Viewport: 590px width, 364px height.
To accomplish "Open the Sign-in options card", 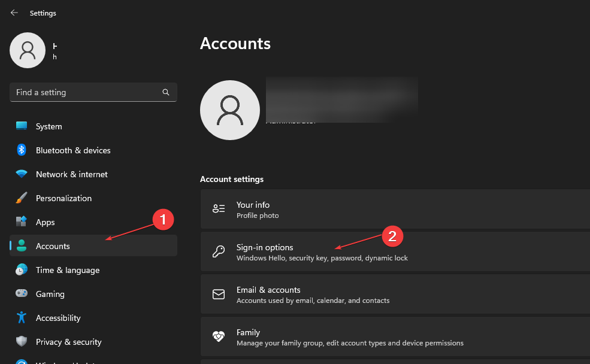I will [x=395, y=251].
